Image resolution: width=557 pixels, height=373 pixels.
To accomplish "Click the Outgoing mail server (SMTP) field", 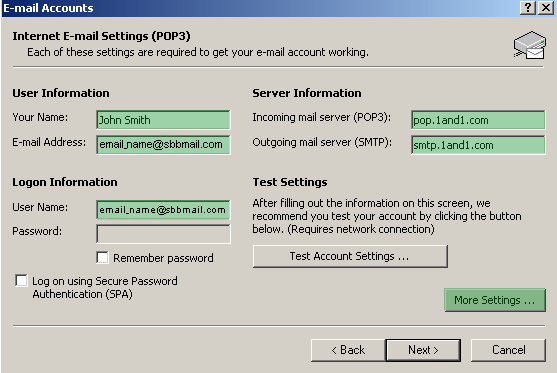I will 478,145.
